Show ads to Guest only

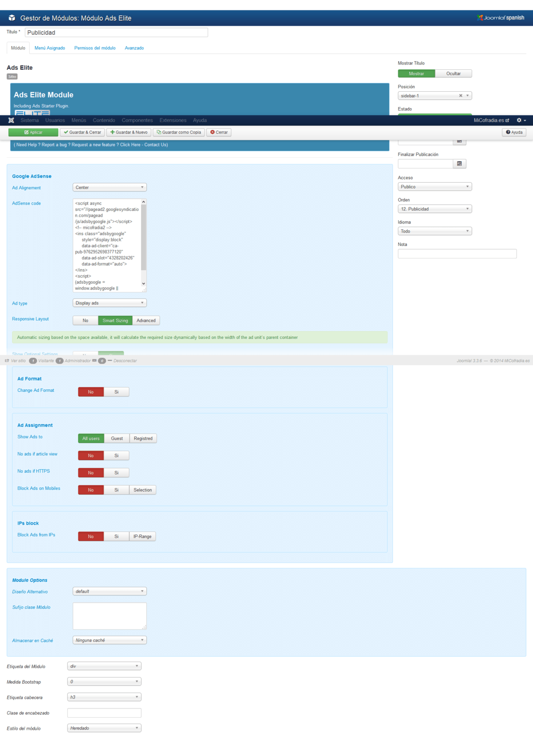117,438
